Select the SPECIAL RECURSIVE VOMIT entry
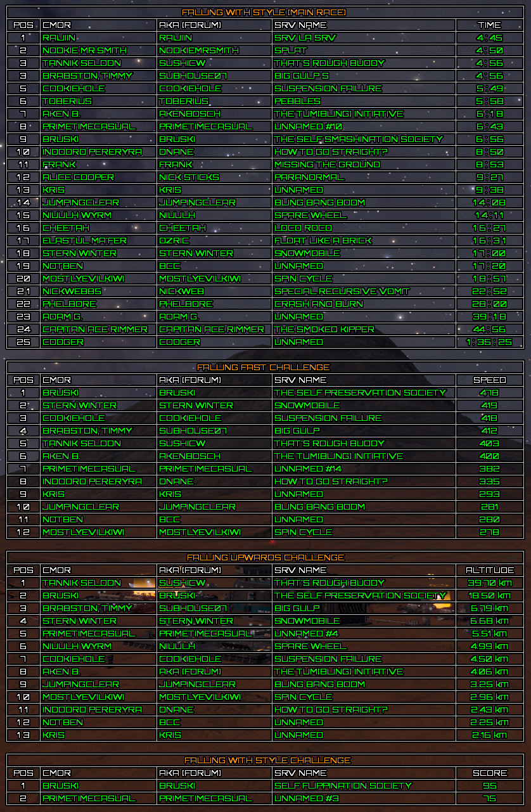Image resolution: width=531 pixels, height=812 pixels. 342,291
